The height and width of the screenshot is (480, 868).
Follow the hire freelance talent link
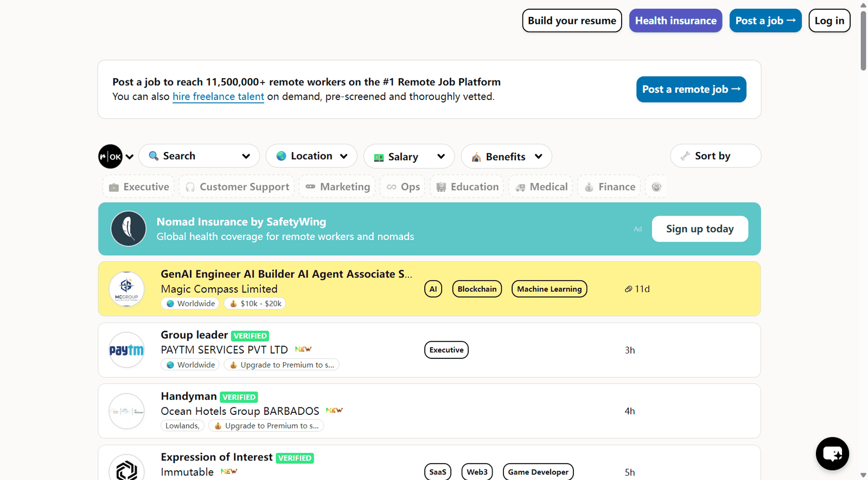218,97
